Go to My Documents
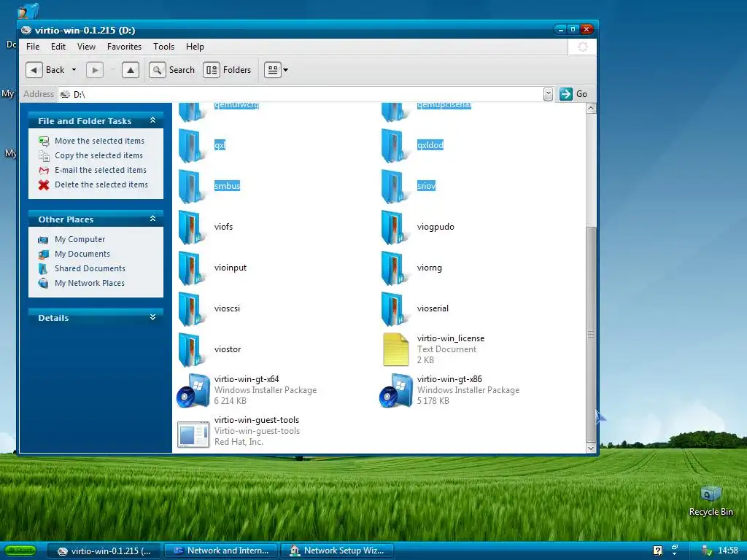Screen dimensions: 747x560 (x=82, y=254)
